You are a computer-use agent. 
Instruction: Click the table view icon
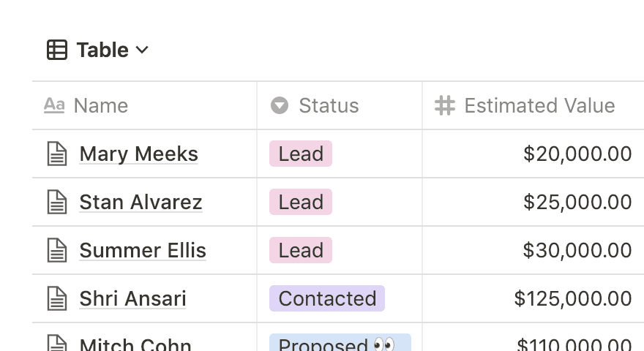(57, 50)
